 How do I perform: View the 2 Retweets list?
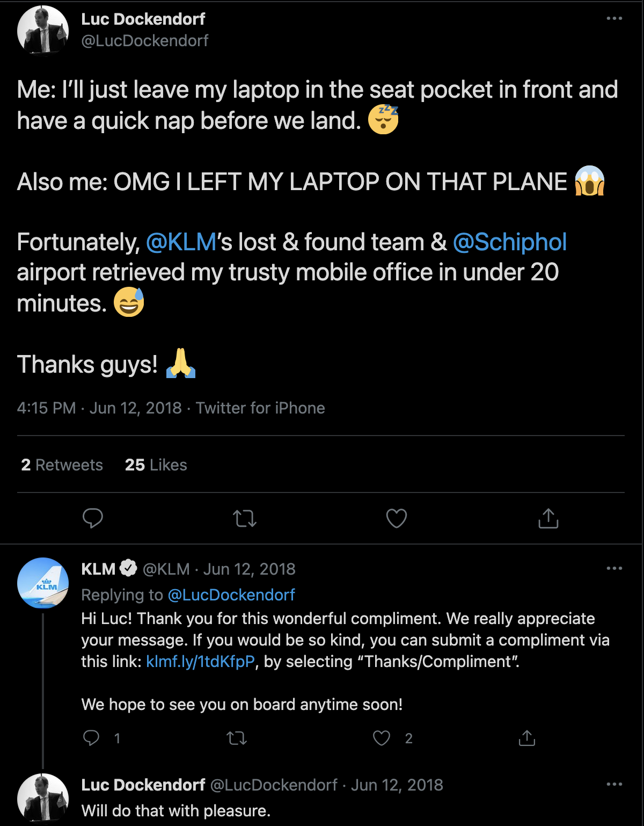(x=62, y=465)
